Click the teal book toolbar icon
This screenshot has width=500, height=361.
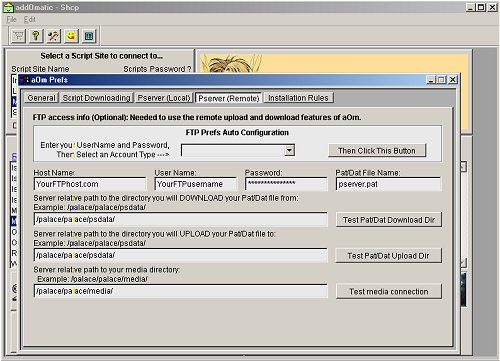[89, 36]
